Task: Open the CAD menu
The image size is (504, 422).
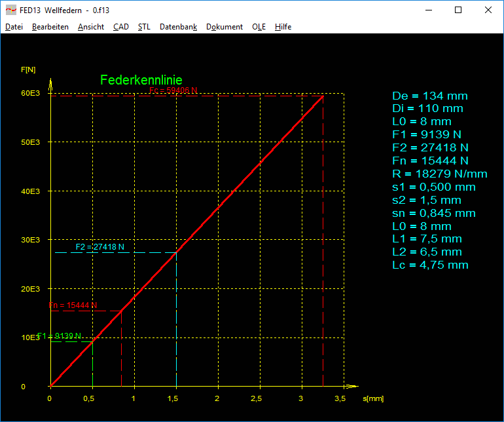Action: point(120,27)
